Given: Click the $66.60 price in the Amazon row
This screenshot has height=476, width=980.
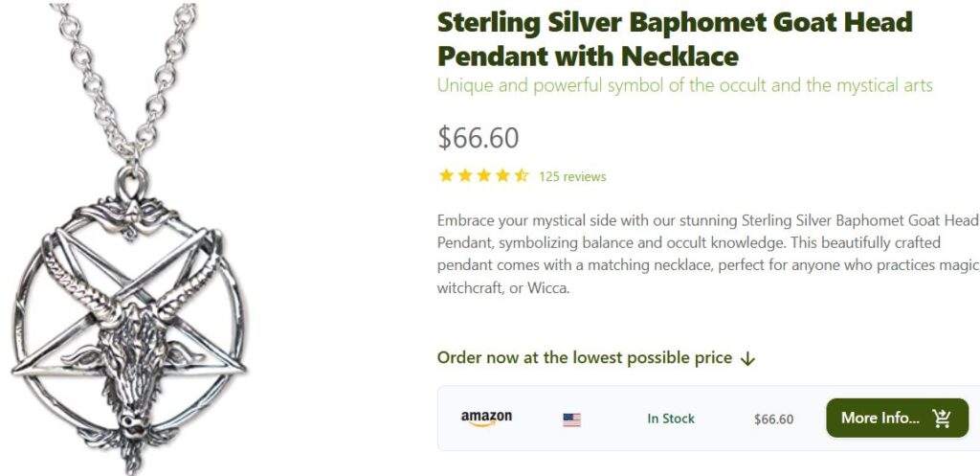Looking at the screenshot, I should pyautogui.click(x=773, y=419).
